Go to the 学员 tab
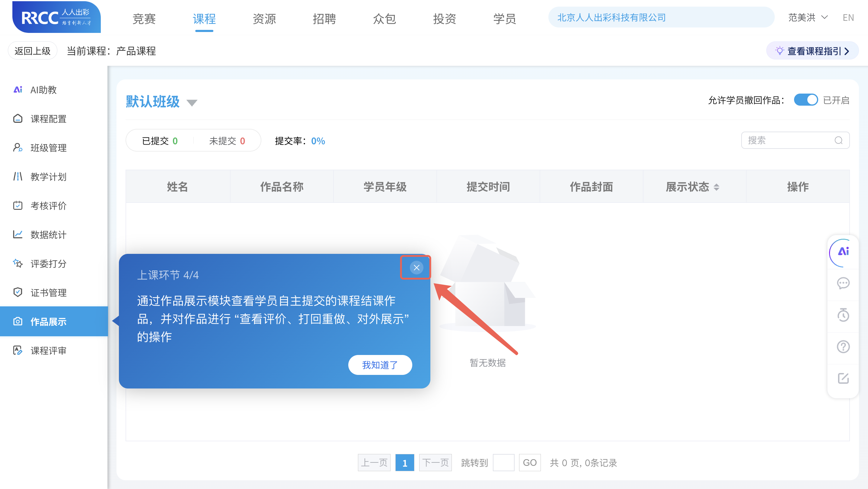Image resolution: width=868 pixels, height=489 pixels. [504, 18]
